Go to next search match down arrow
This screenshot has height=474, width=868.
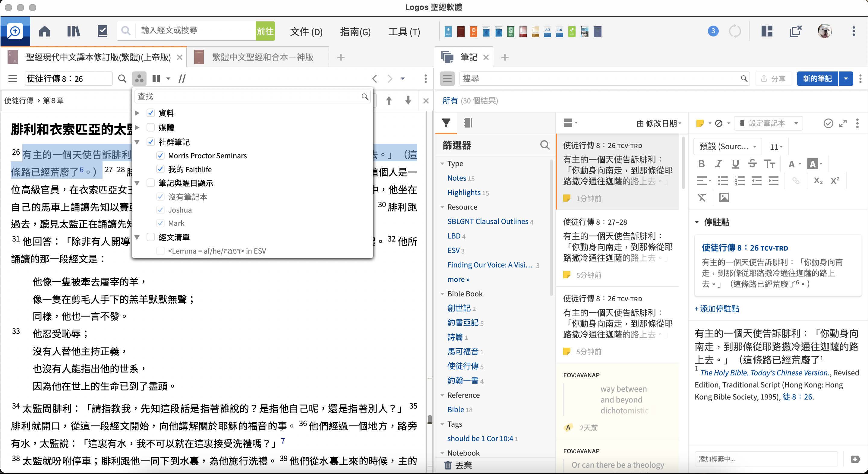[408, 100]
